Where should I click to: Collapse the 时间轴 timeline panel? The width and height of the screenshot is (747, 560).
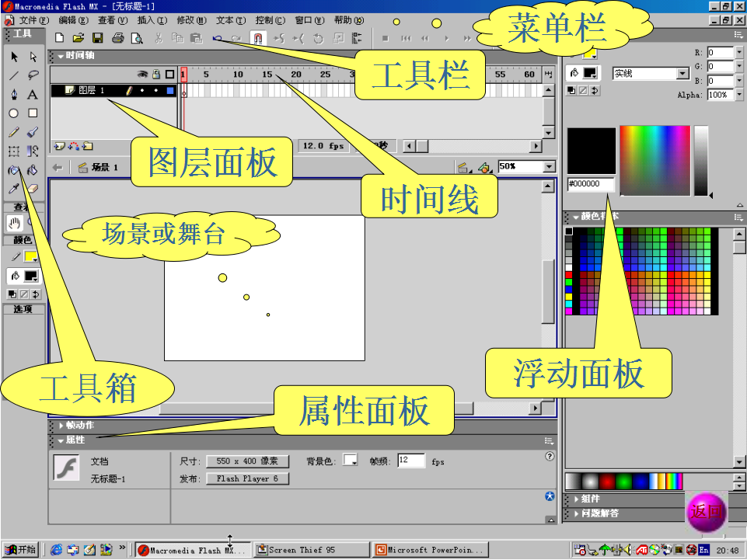61,56
